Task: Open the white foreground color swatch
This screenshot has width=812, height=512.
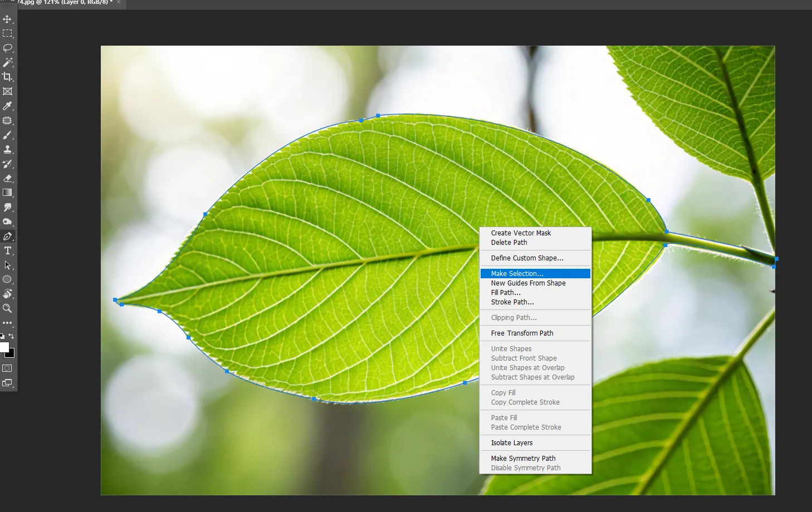Action: 4,347
